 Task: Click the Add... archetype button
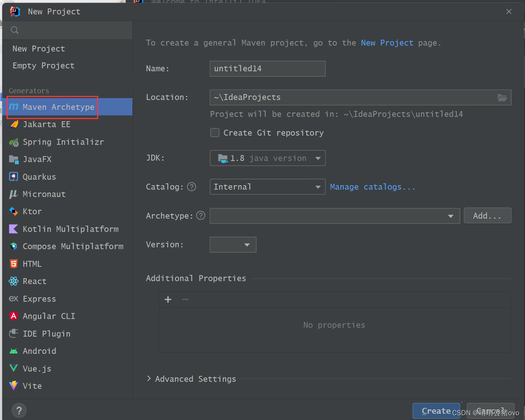tap(488, 216)
